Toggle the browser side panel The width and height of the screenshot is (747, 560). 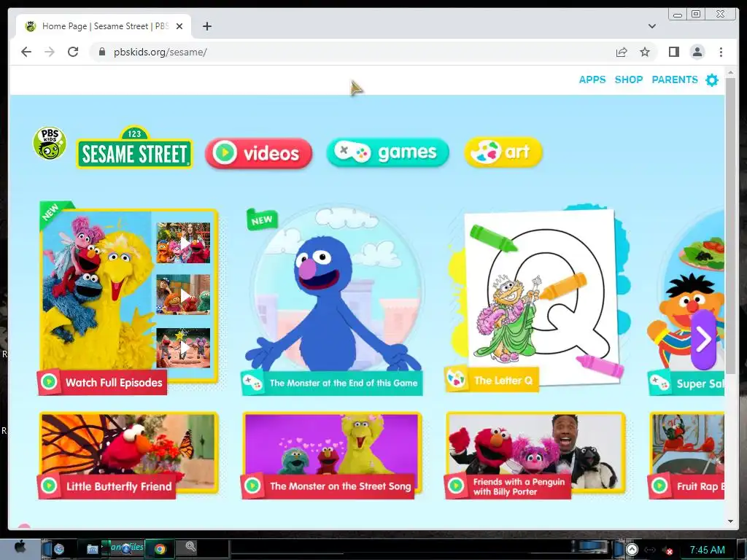[x=673, y=52]
